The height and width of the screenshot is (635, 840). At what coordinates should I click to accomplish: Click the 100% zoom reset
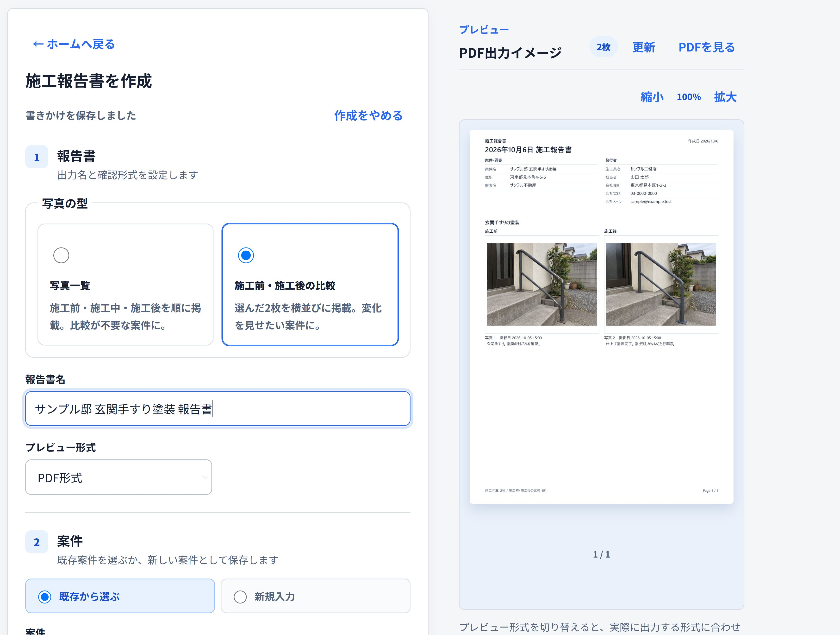click(689, 97)
